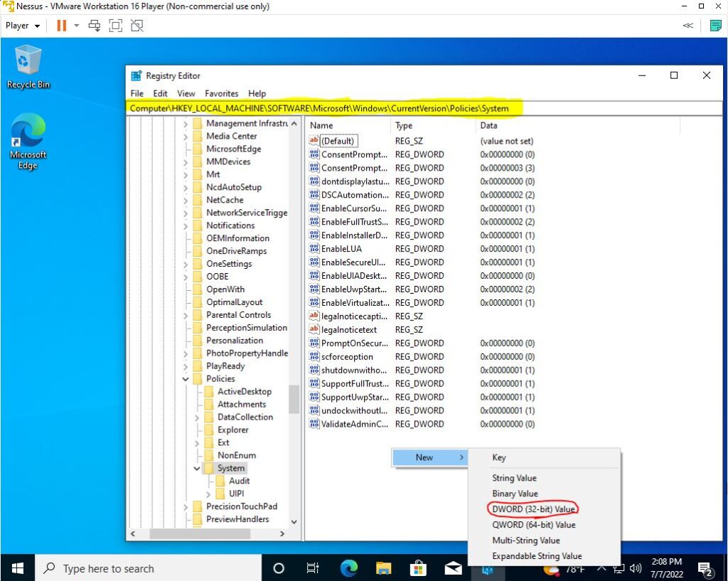Expand the PrecisionTouchPad tree node
The width and height of the screenshot is (728, 581).
pyautogui.click(x=186, y=506)
